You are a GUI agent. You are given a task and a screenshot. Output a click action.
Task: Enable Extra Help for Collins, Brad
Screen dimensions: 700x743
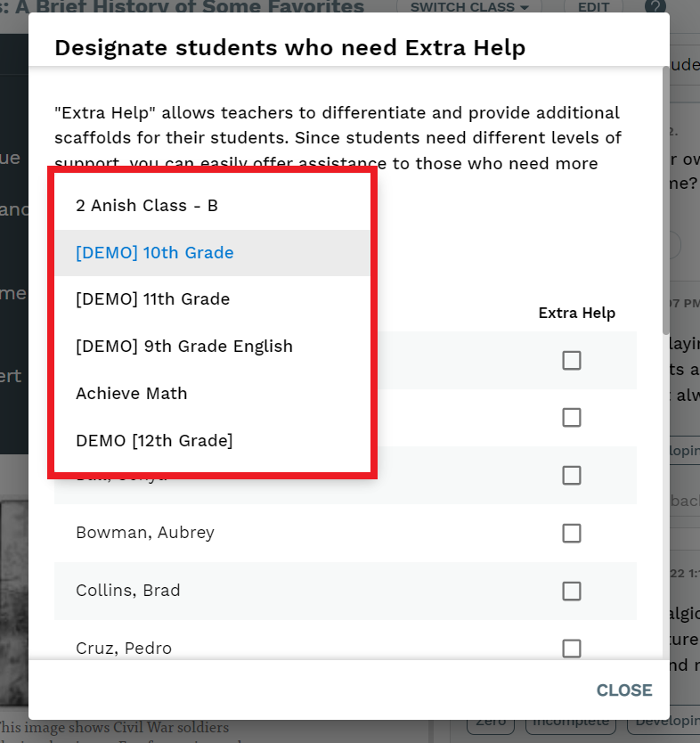click(572, 591)
